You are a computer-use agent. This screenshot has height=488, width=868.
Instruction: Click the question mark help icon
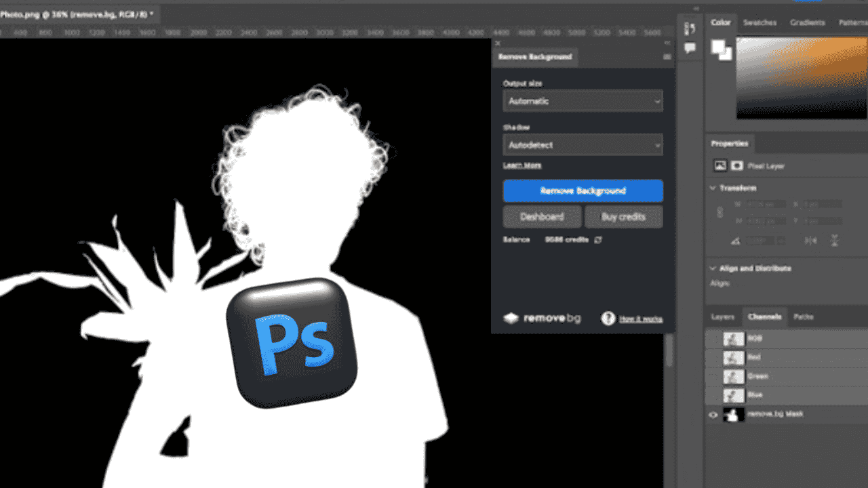click(x=608, y=318)
